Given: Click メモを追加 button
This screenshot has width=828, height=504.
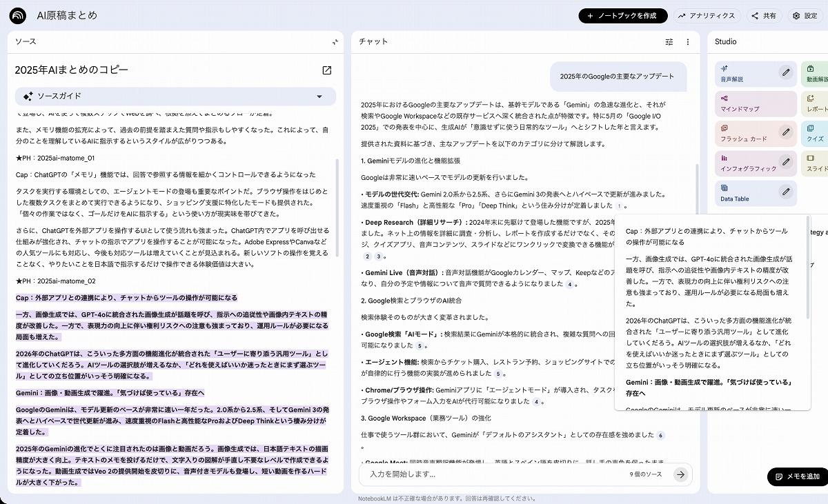Looking at the screenshot, I should pos(797,476).
